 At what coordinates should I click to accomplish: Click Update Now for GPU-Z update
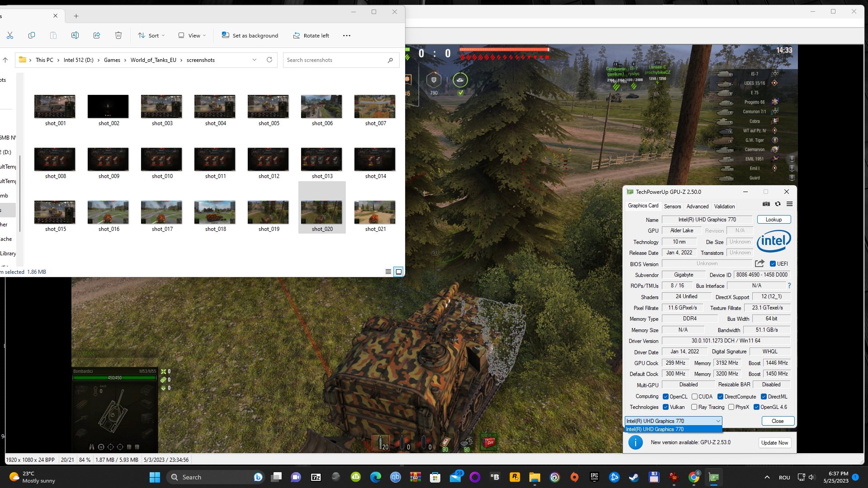pyautogui.click(x=774, y=442)
